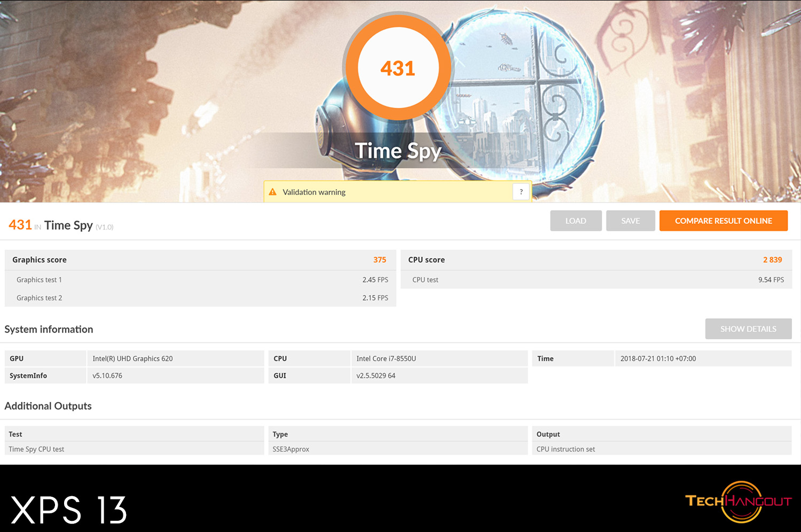Select the Graphics score value 375
801x532 pixels.
380,260
